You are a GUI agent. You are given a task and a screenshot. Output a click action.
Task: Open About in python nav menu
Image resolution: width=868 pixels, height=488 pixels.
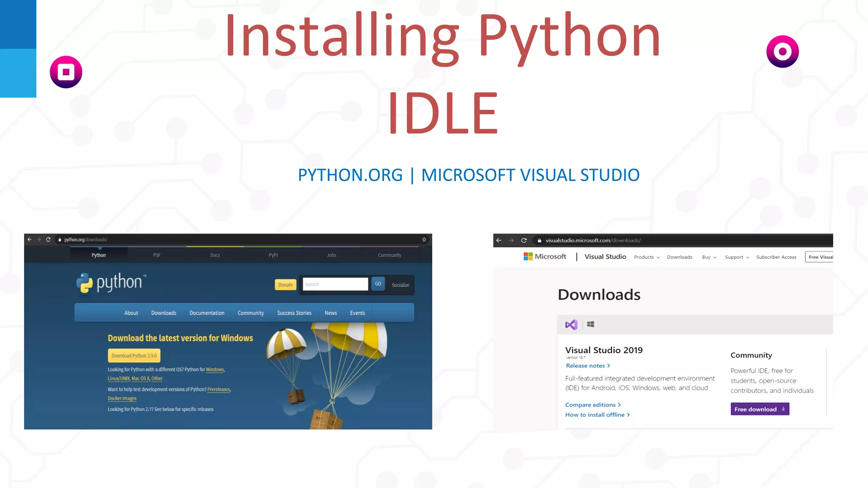click(131, 313)
